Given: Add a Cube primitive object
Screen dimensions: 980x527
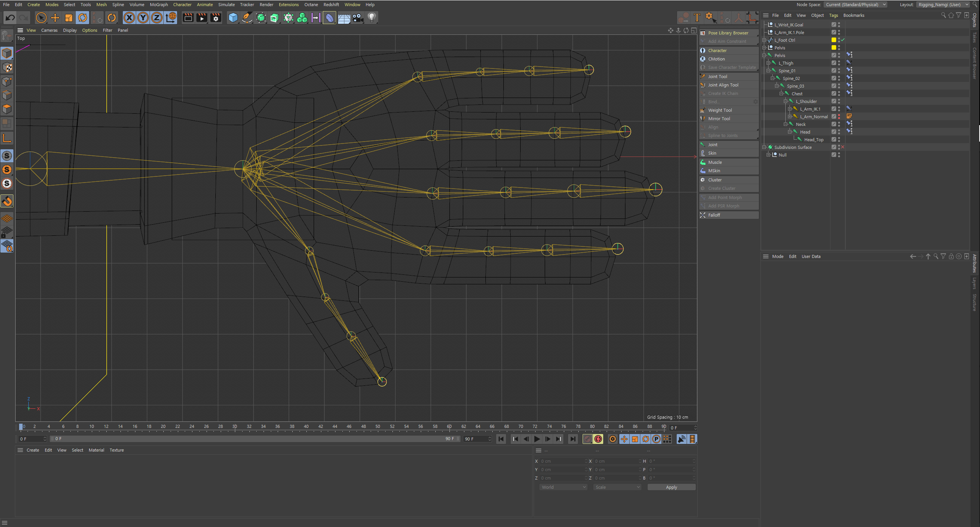Looking at the screenshot, I should [233, 18].
